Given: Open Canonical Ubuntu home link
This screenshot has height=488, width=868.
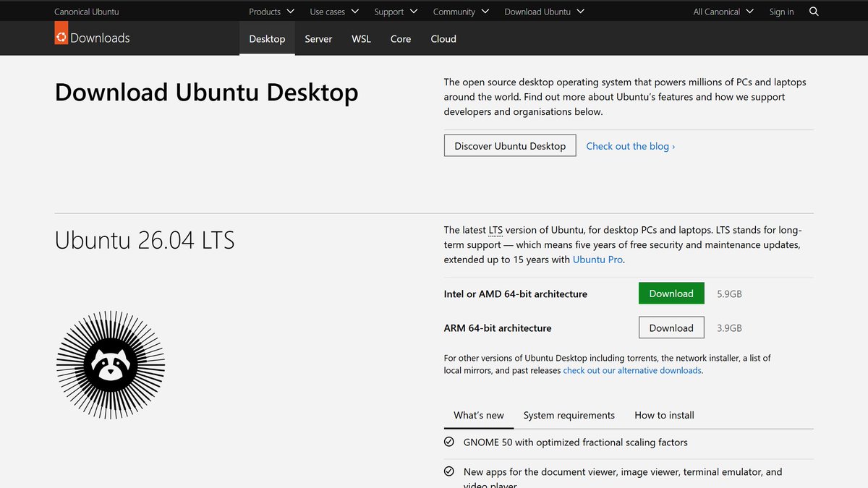Looking at the screenshot, I should (x=87, y=12).
